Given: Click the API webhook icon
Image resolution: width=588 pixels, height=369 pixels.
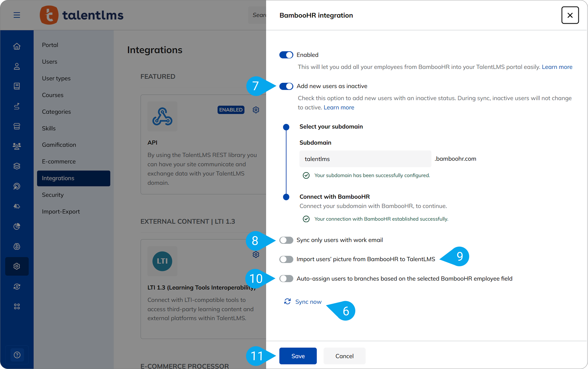Looking at the screenshot, I should [162, 116].
